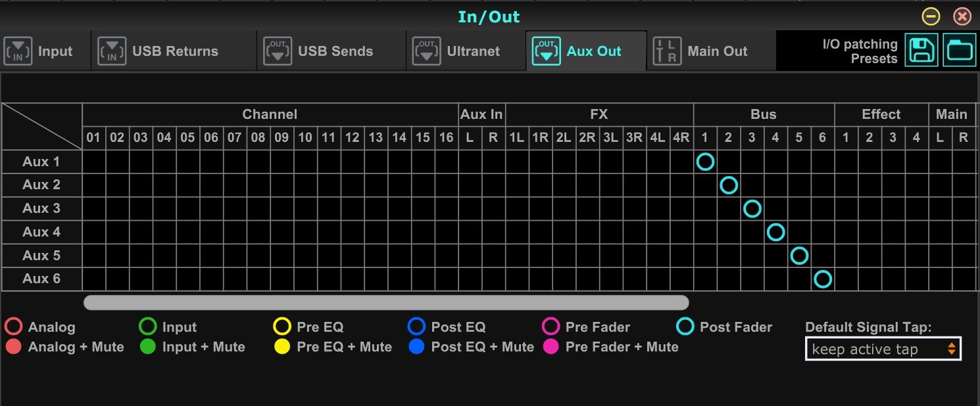Click the Main Out tab icon

(x=667, y=51)
